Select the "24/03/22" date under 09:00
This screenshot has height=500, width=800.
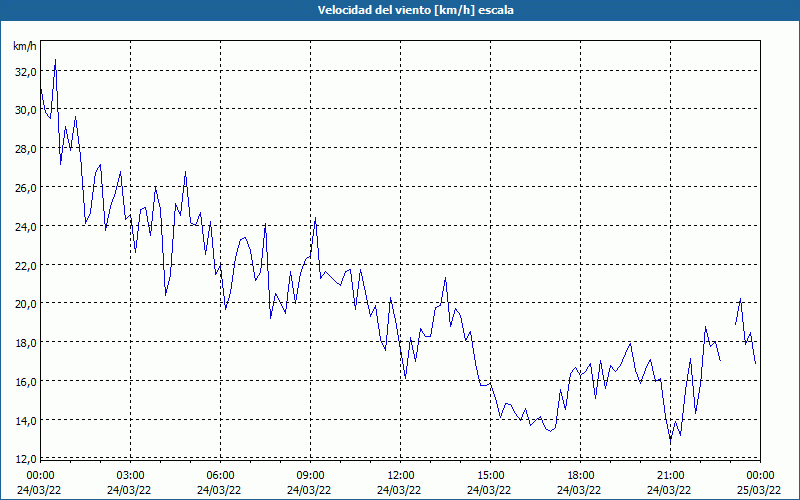click(x=309, y=490)
